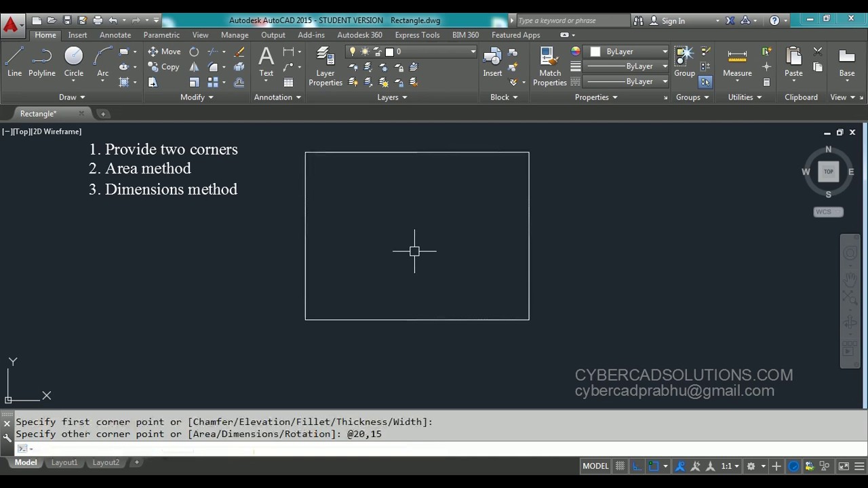The image size is (868, 488).
Task: Select the Line tool
Action: coord(14,62)
